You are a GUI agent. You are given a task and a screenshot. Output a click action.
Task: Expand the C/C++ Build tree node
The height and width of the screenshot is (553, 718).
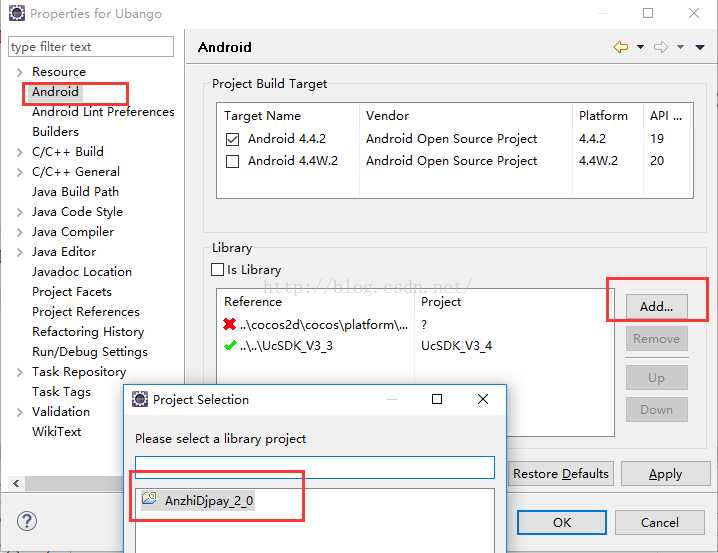[x=19, y=152]
